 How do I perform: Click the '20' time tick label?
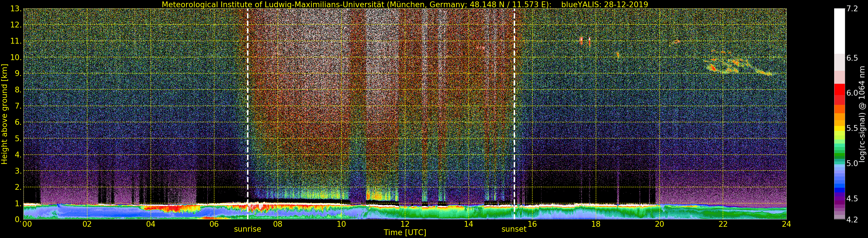coord(659,224)
